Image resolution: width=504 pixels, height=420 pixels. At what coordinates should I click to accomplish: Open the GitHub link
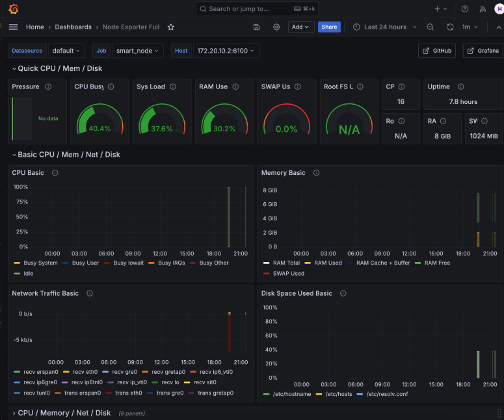437,51
